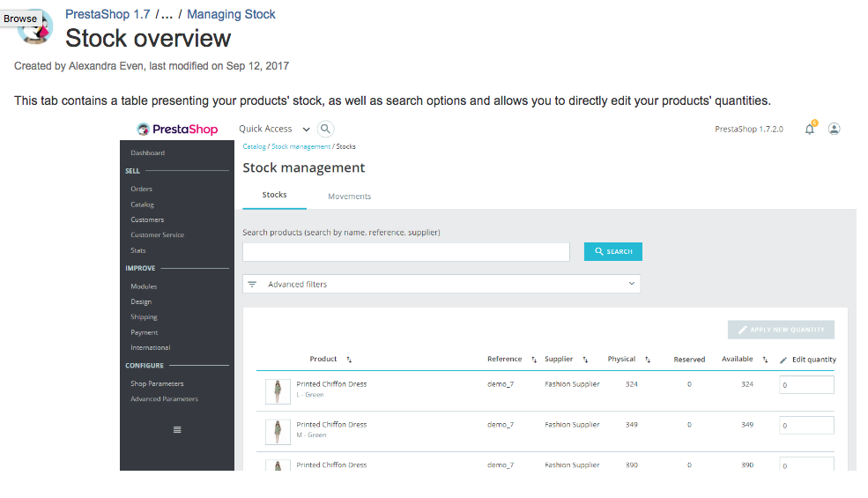Click the PrestaShop 1.7.2.0 version label
Screen dimensions: 868x498
click(749, 129)
